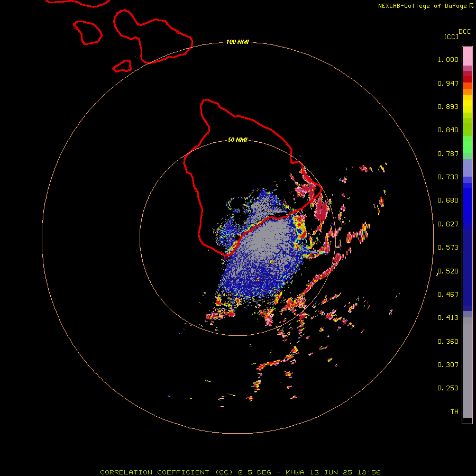476x476 pixels.
Task: Click the 1.000 scale value
Action: 448,59
